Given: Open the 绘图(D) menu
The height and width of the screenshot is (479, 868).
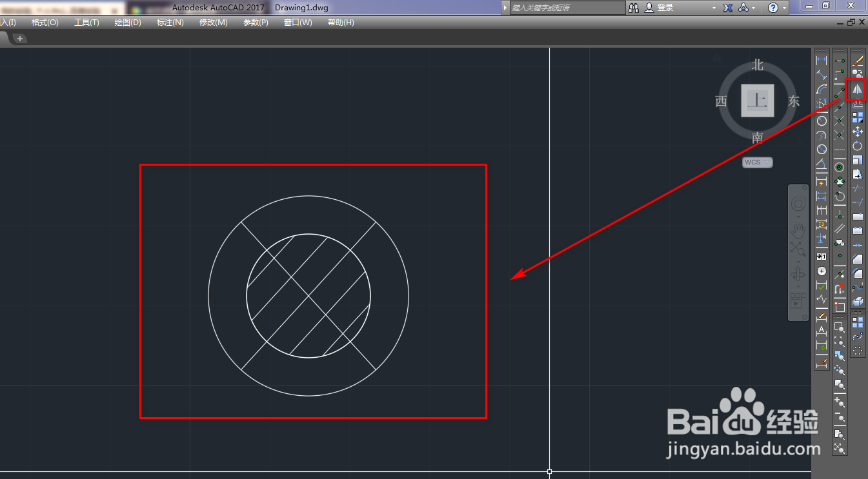Looking at the screenshot, I should 128,23.
